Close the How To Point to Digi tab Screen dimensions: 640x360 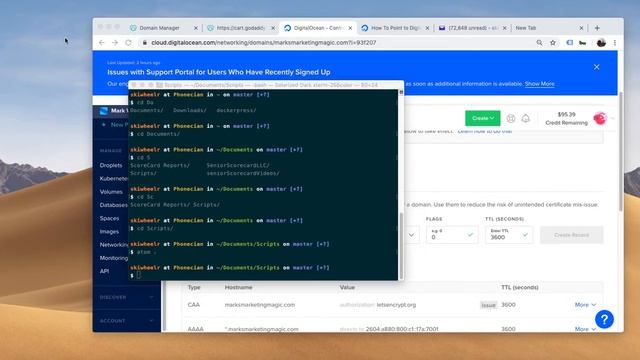coord(427,28)
